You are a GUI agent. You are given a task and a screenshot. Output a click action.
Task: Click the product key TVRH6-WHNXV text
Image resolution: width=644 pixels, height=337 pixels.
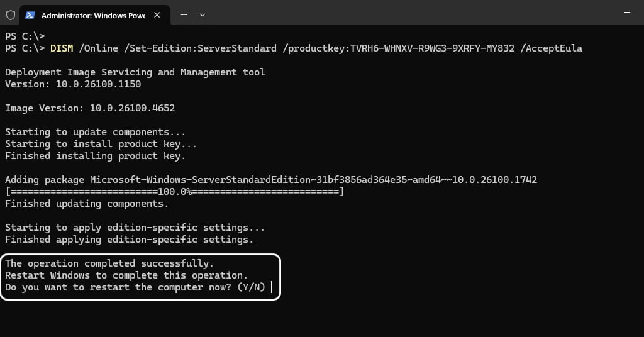432,48
